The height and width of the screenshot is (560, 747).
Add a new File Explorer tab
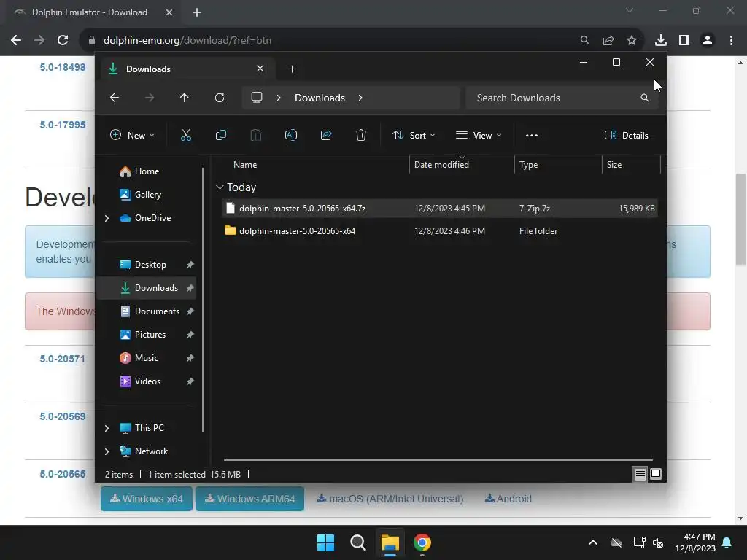(x=292, y=69)
